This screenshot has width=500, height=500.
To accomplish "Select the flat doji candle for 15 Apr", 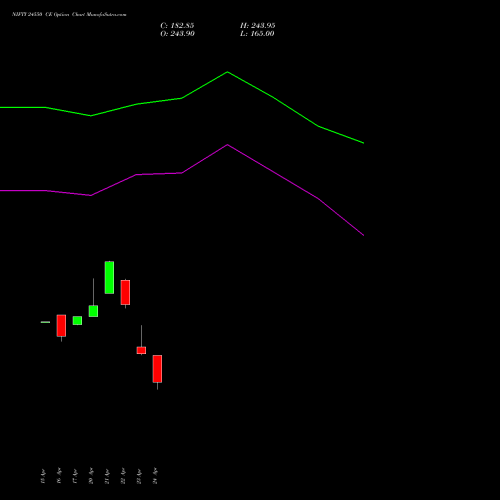I will [45, 322].
